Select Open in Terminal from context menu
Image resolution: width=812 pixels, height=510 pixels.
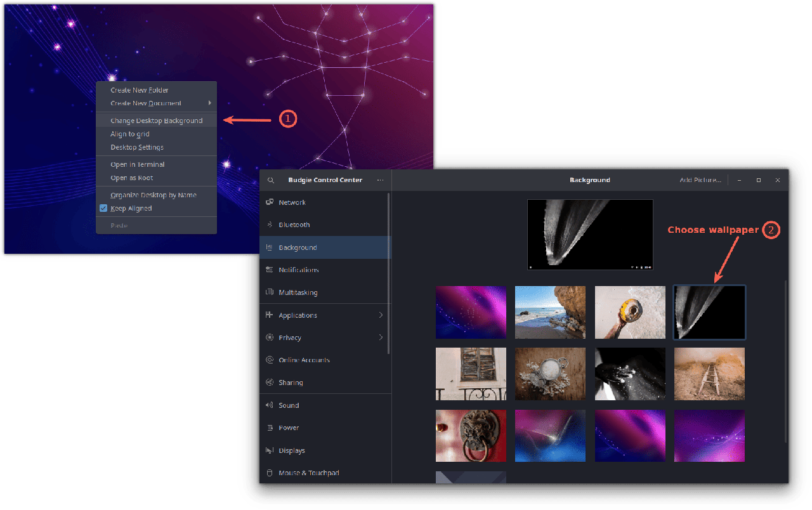137,164
